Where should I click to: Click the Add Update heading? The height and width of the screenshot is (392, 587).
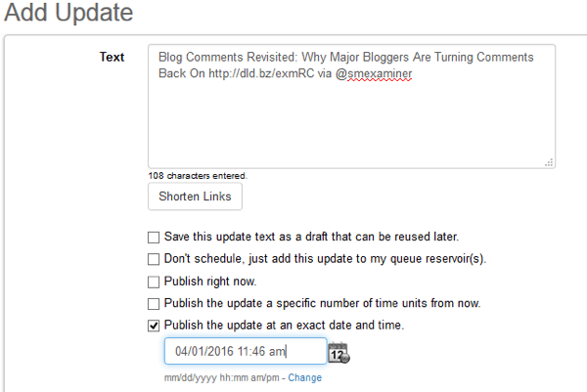click(x=68, y=12)
